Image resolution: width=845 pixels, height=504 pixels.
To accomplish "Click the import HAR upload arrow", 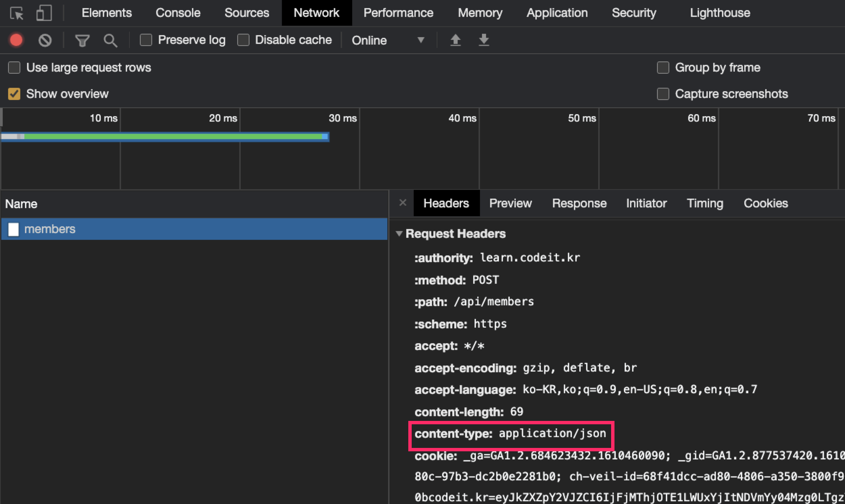I will (455, 40).
